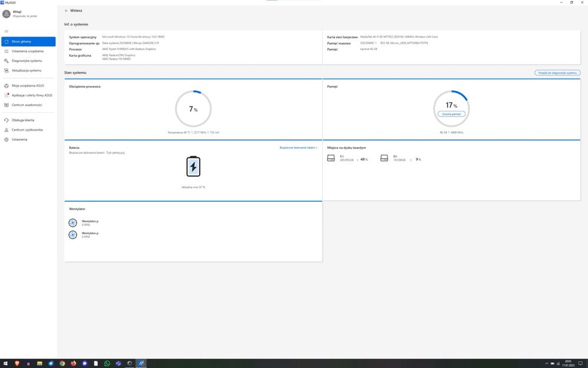Open Firefox from the taskbar
Viewport: 588px width, 368px height.
click(73, 363)
